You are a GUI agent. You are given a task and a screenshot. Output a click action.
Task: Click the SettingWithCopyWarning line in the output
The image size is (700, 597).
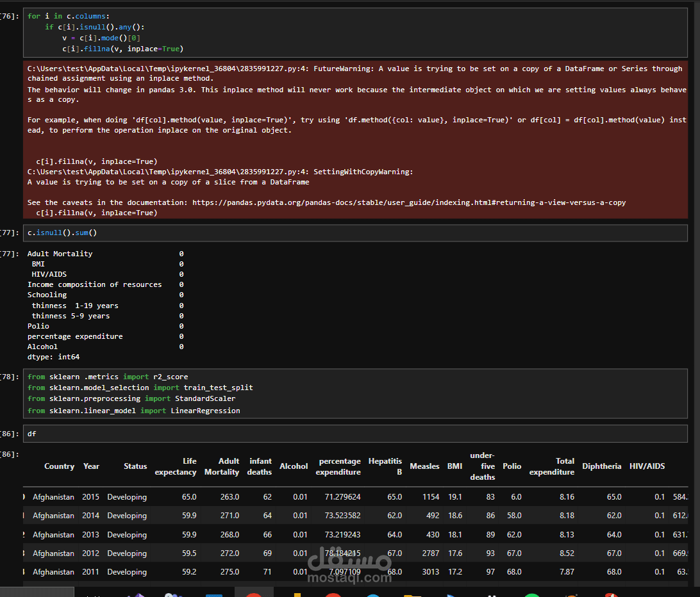tap(220, 172)
